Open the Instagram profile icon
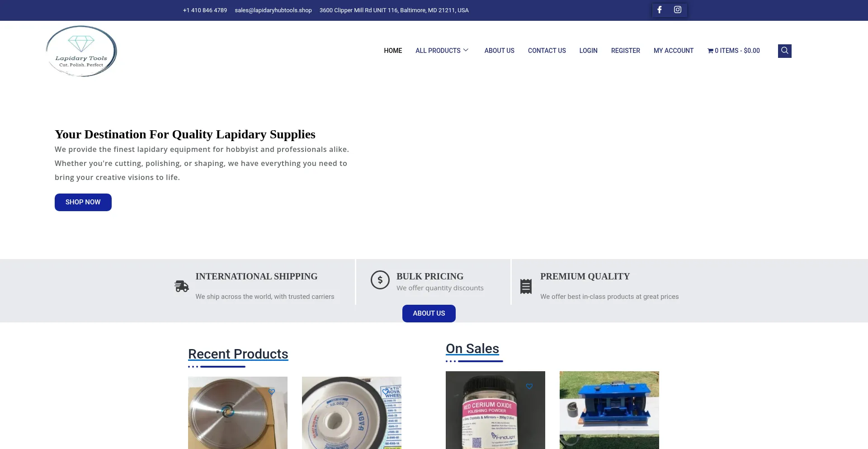Screen dimensions: 868x449 point(678,9)
